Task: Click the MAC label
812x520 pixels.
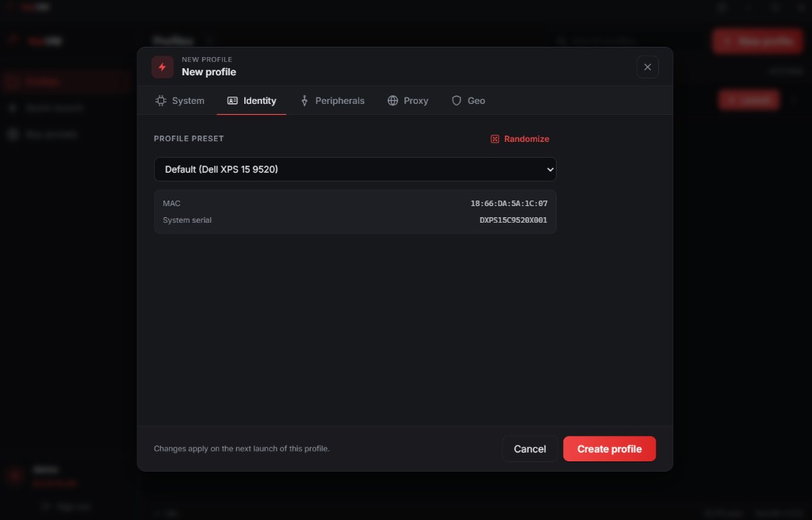Action: [171, 204]
